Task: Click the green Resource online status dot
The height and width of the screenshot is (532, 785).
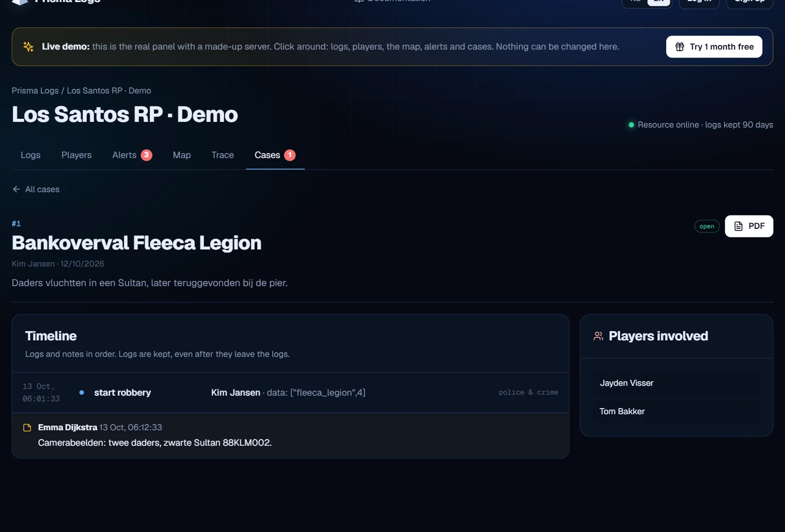Action: [x=631, y=125]
